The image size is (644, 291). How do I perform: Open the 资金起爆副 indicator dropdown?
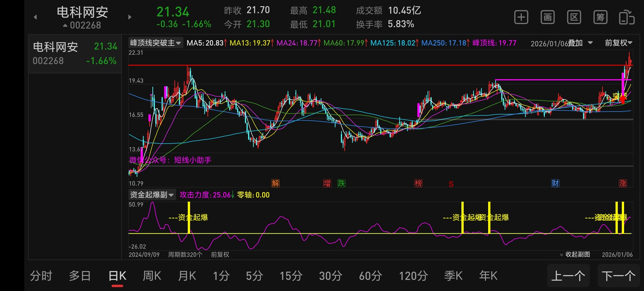152,195
